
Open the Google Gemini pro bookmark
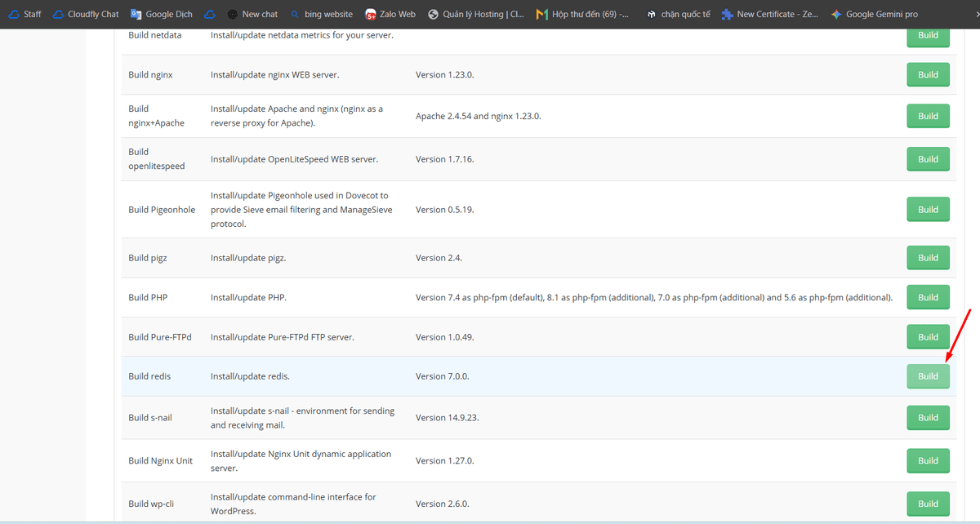coord(874,14)
